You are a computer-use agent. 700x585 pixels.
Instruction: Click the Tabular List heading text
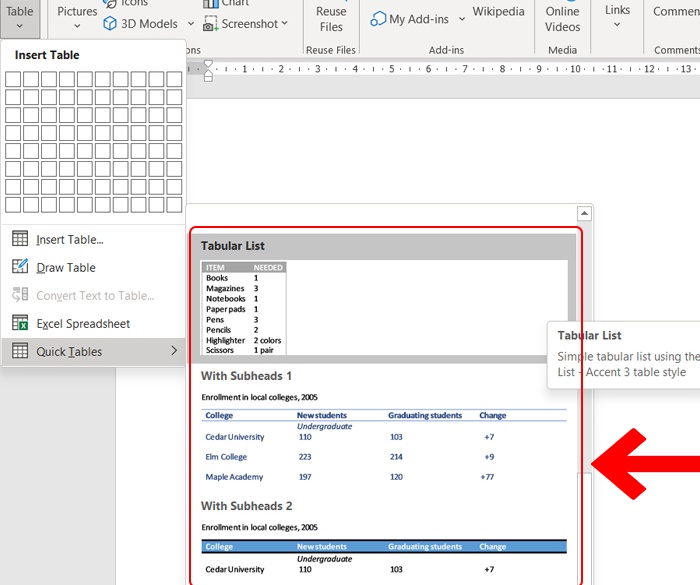(x=233, y=246)
